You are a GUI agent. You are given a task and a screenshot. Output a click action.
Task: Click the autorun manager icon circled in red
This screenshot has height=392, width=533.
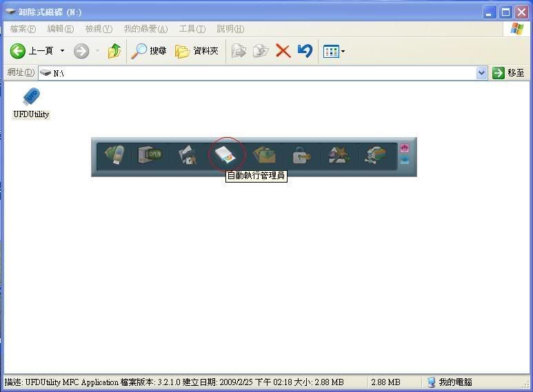click(x=226, y=155)
